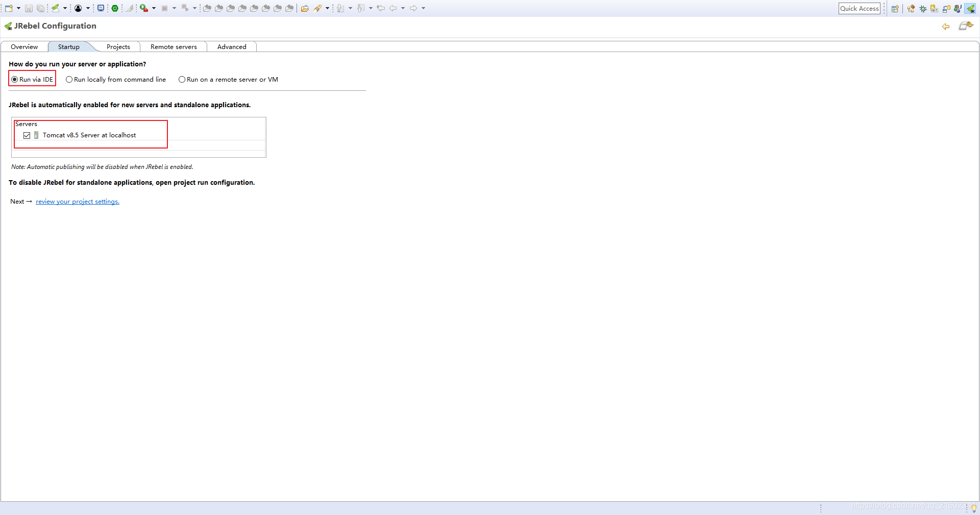Click the Last Edit Location icon
The height and width of the screenshot is (515, 980).
pyautogui.click(x=381, y=8)
